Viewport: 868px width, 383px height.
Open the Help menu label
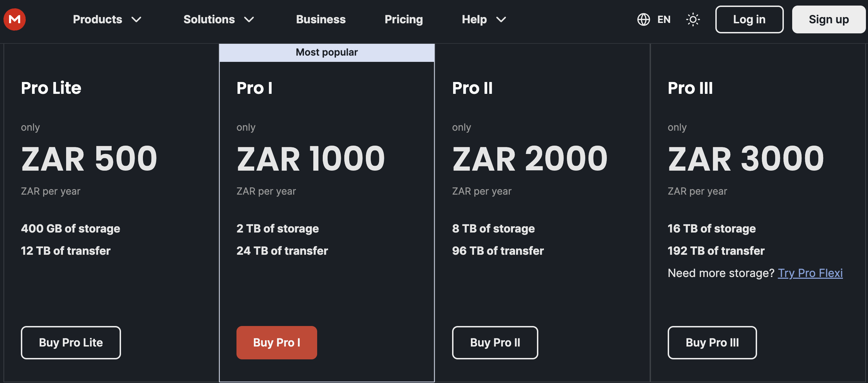(x=474, y=19)
